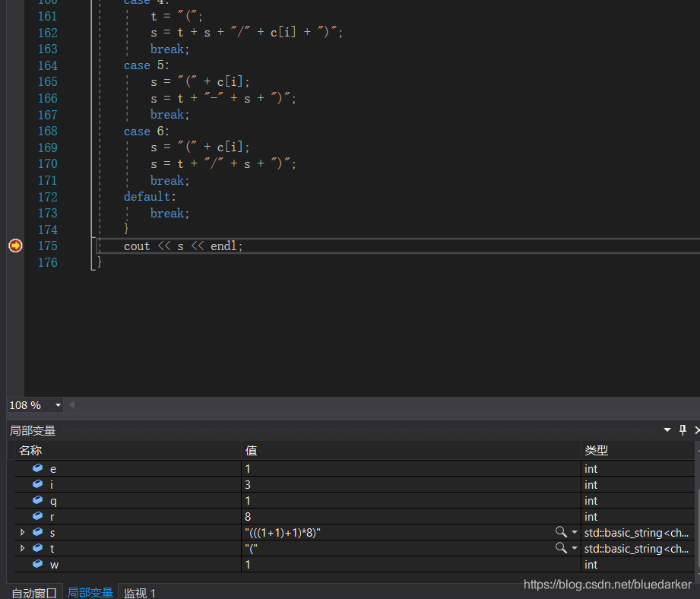Click the cout << s << endl; line

(183, 246)
